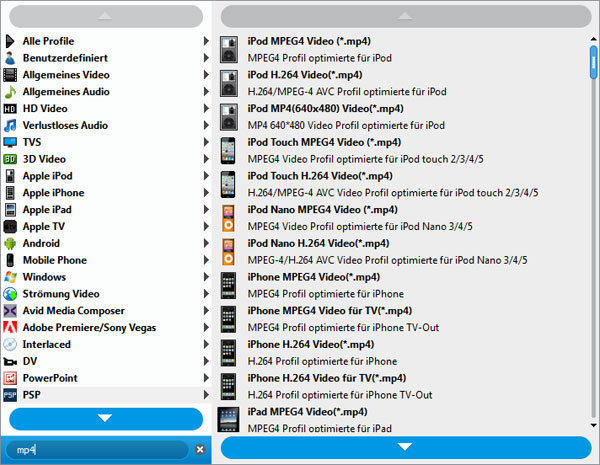This screenshot has width=600, height=465.
Task: Click the 3D Video icon
Action: 10,159
